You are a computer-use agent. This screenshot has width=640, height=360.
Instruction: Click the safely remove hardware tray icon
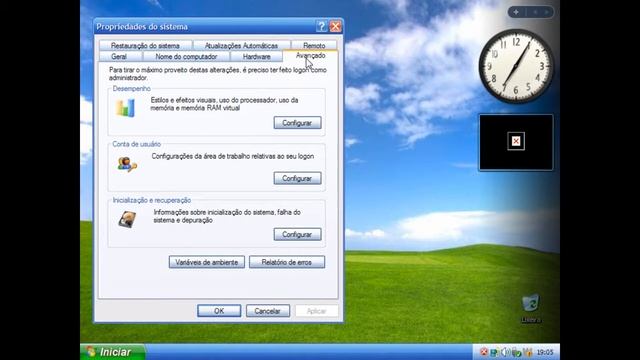(516, 352)
